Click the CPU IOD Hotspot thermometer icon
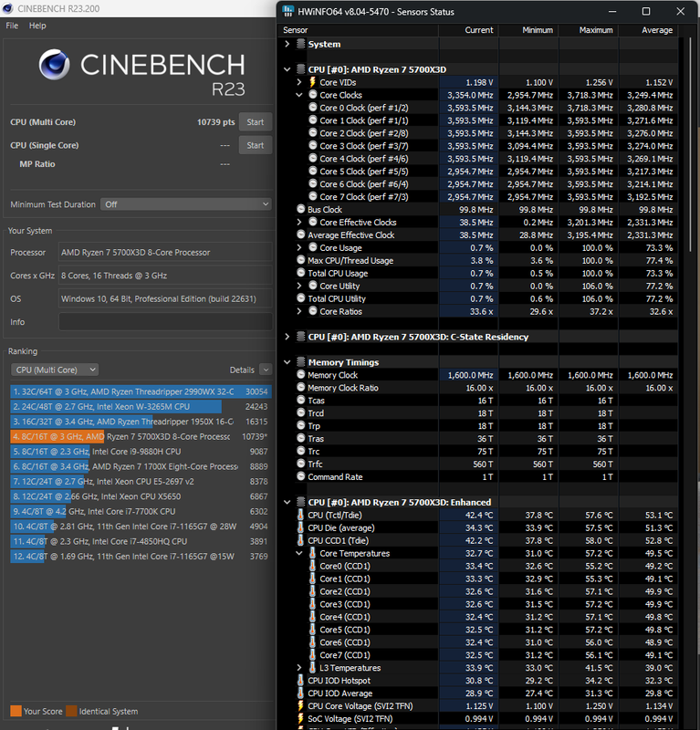Image resolution: width=700 pixels, height=730 pixels. coord(301,680)
